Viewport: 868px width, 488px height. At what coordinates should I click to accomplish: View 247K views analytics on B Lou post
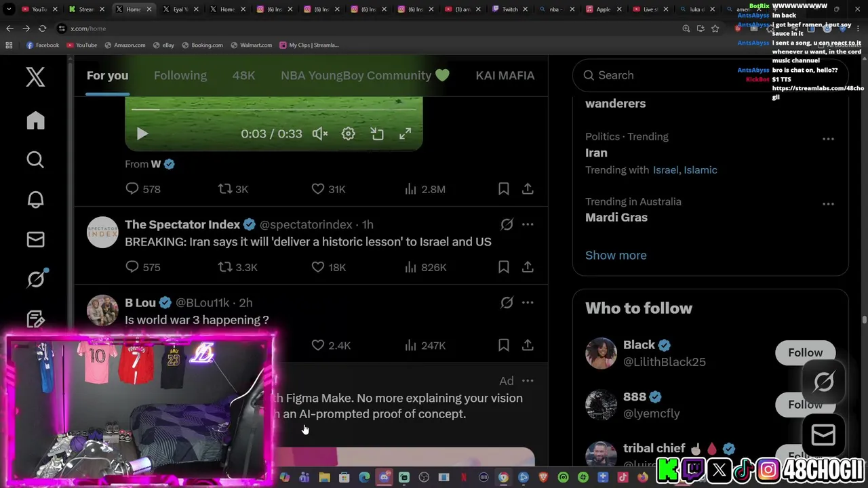tap(425, 346)
